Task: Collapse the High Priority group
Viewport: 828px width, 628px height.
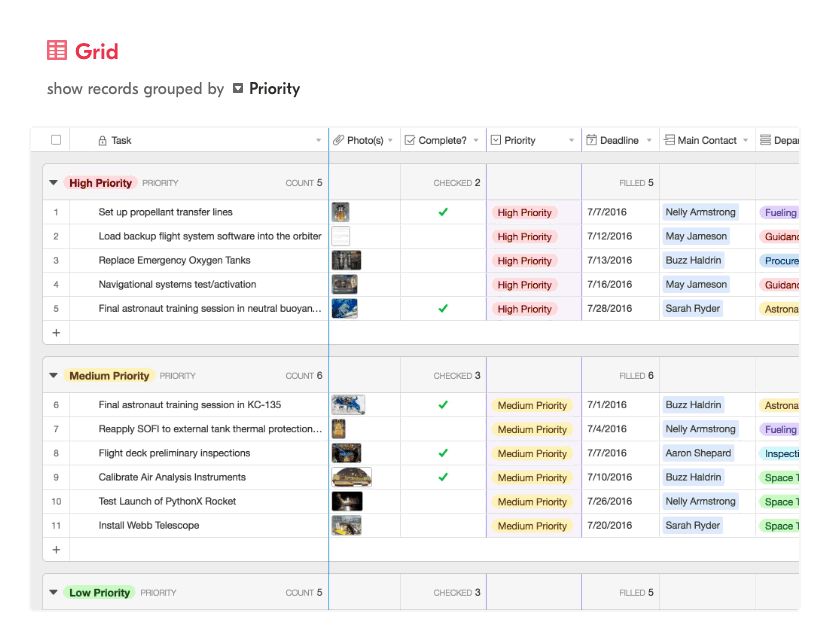Action: click(53, 183)
